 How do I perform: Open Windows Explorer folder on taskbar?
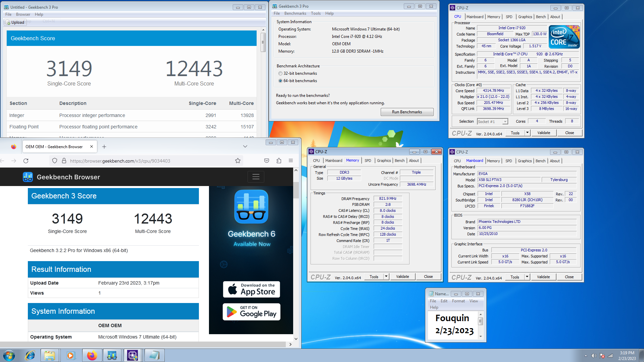[50, 355]
